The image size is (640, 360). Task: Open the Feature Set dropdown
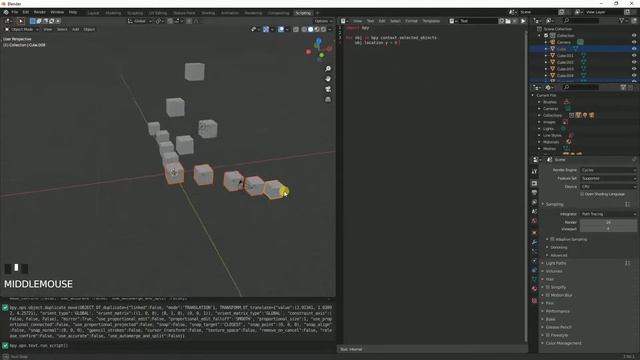coord(608,178)
